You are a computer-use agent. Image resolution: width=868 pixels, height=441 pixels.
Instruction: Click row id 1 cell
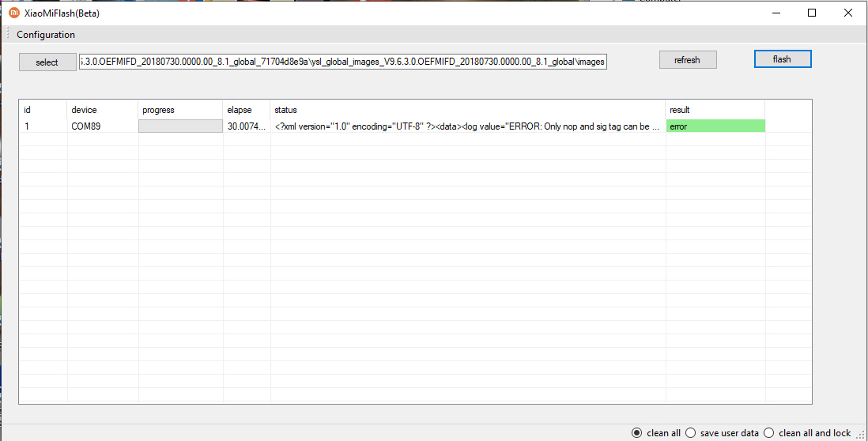point(43,126)
